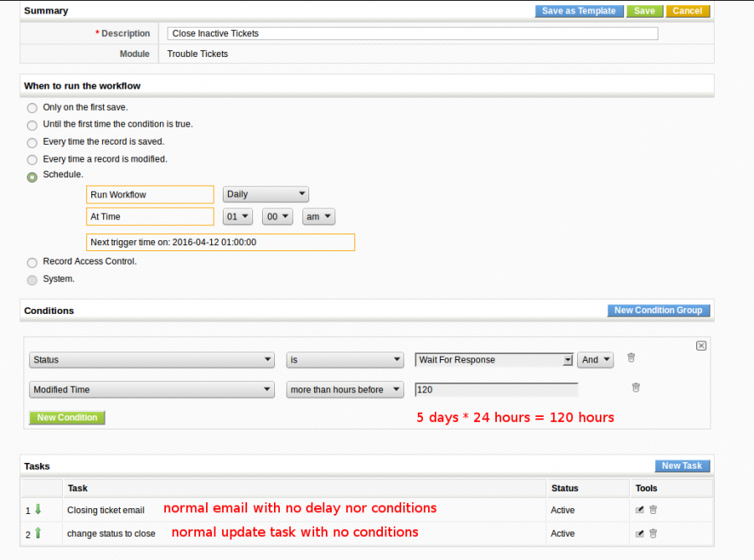Add a New Task
Viewport: 754px width, 560px height.
click(682, 466)
